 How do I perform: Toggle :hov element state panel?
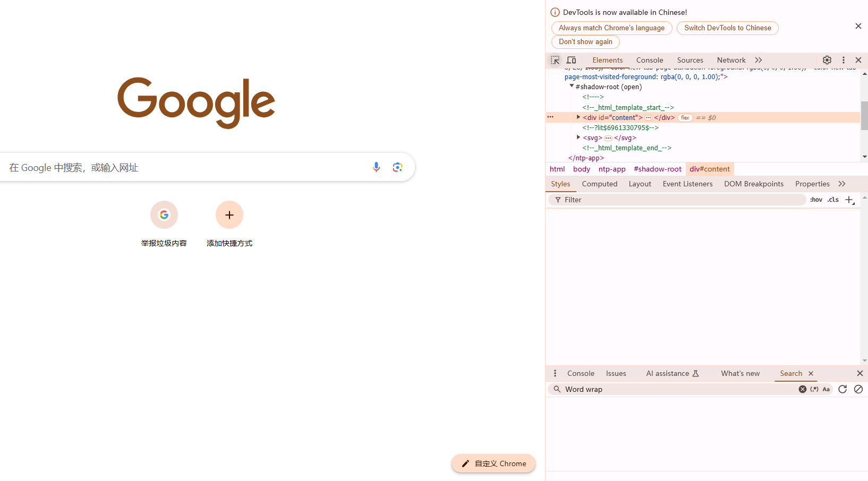click(816, 200)
